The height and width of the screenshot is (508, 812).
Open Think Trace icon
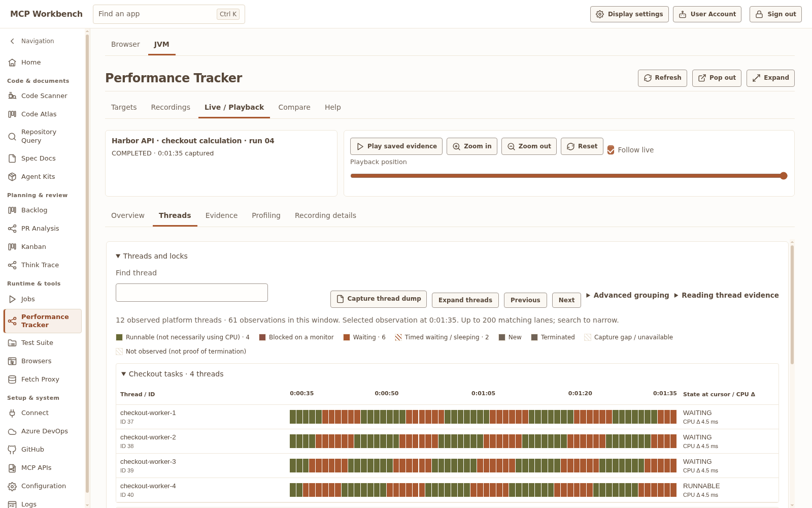[12, 265]
